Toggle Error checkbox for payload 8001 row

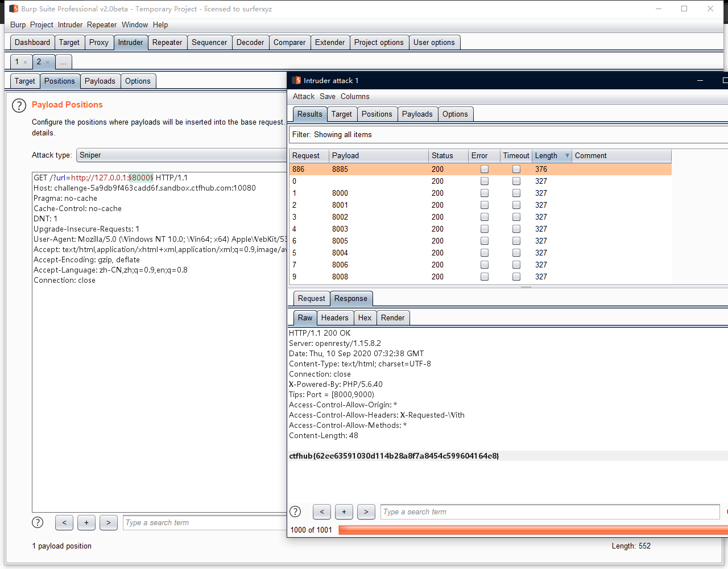tap(485, 205)
